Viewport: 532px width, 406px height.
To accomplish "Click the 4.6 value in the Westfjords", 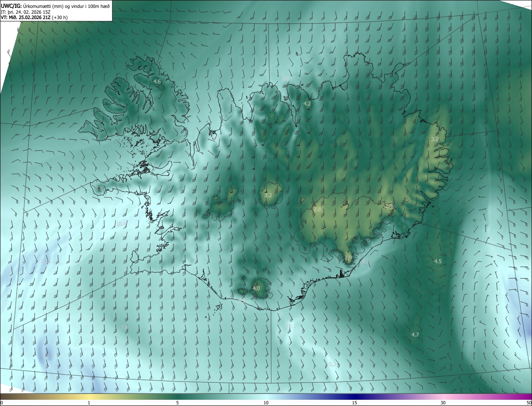I will pos(157,82).
